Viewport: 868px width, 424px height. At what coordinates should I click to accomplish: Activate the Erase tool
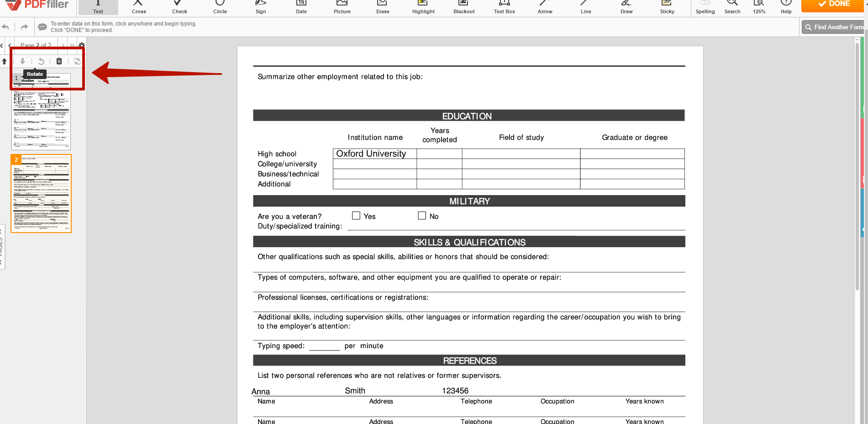click(x=383, y=7)
